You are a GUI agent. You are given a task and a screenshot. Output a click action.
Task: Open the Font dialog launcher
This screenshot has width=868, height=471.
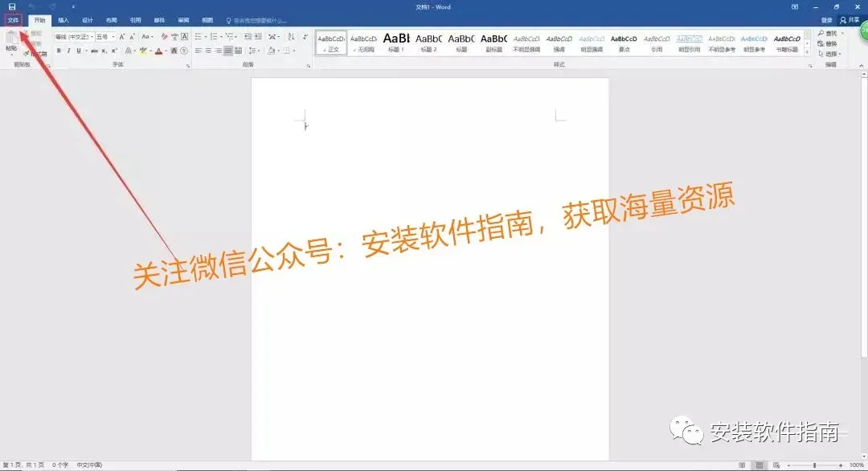point(188,65)
